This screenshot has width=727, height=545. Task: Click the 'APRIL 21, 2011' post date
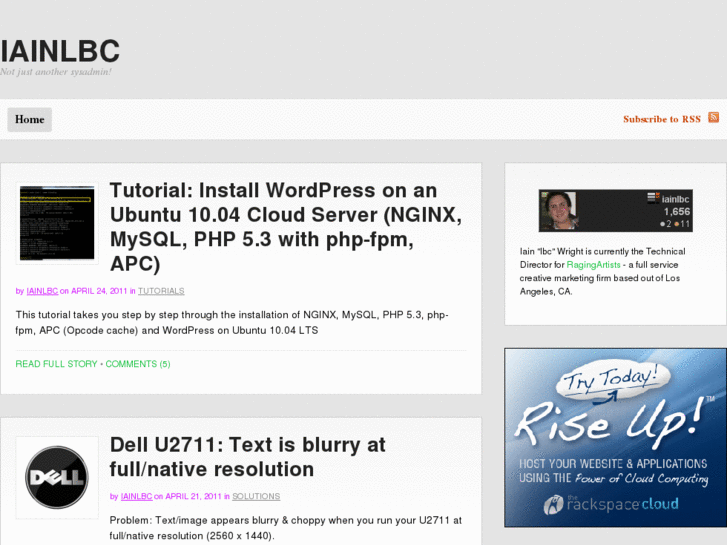193,496
